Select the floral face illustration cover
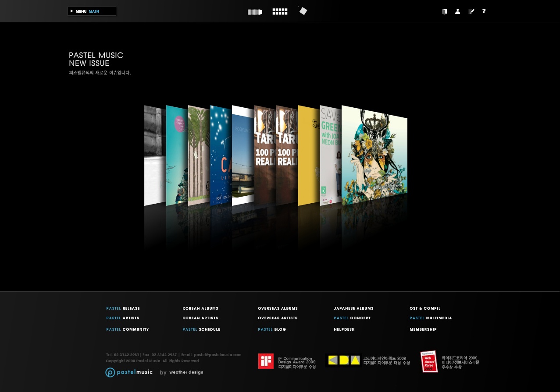The width and height of the screenshot is (560, 392). 375,155
